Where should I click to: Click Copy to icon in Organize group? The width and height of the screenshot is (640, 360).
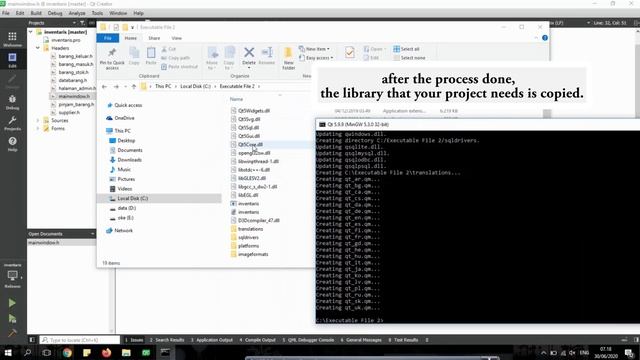[x=229, y=58]
